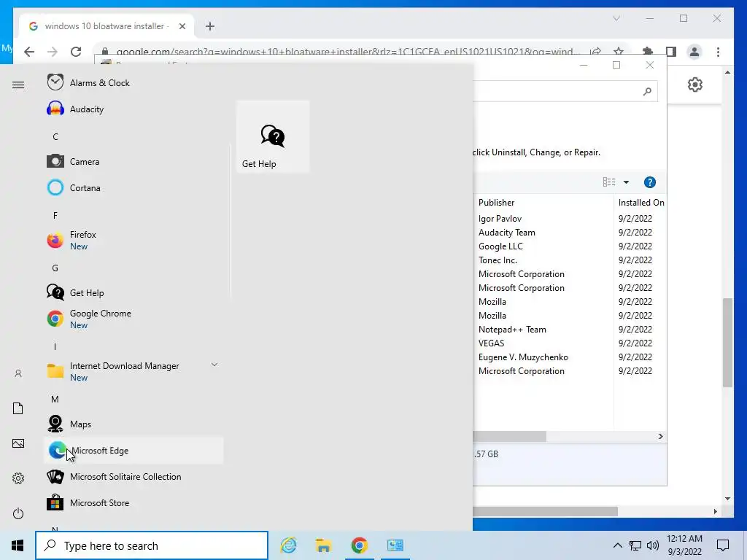Open Cortana from the Start list
The width and height of the screenshot is (747, 560).
tap(133, 187)
